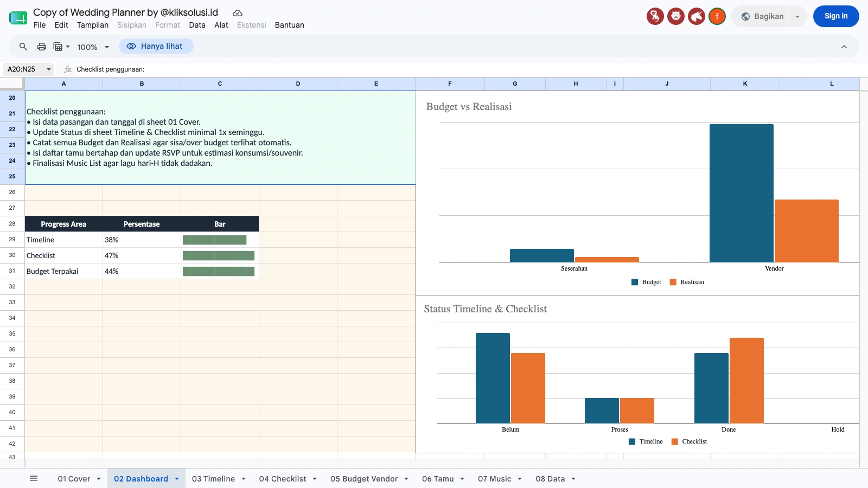Open the 01 Cover tab menu arrow

click(99, 479)
